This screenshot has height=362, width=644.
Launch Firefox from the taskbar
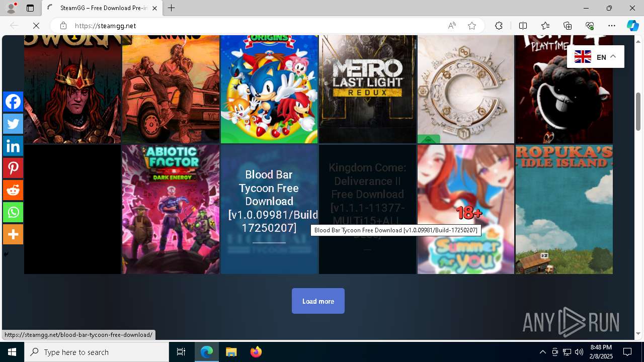click(x=256, y=352)
